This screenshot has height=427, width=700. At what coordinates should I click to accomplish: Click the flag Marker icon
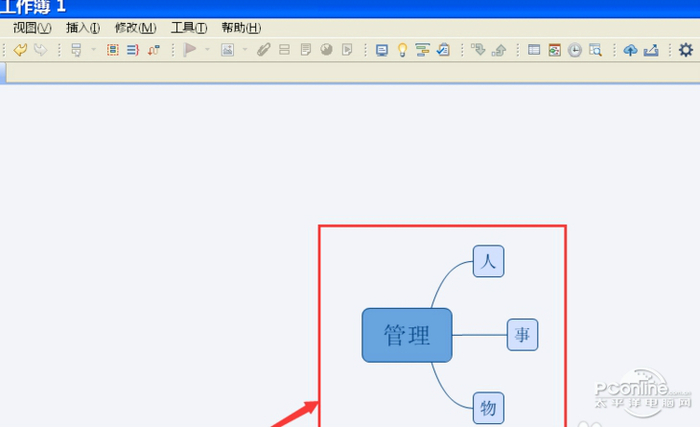pyautogui.click(x=190, y=49)
